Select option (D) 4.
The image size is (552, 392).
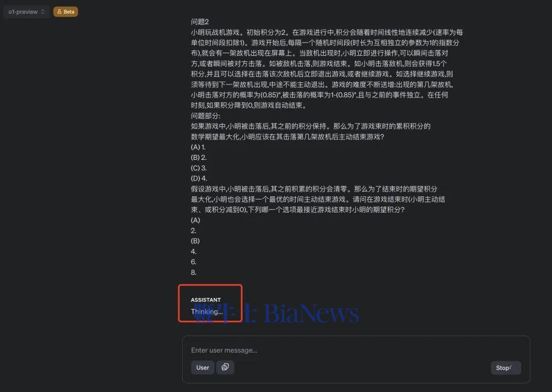point(199,178)
